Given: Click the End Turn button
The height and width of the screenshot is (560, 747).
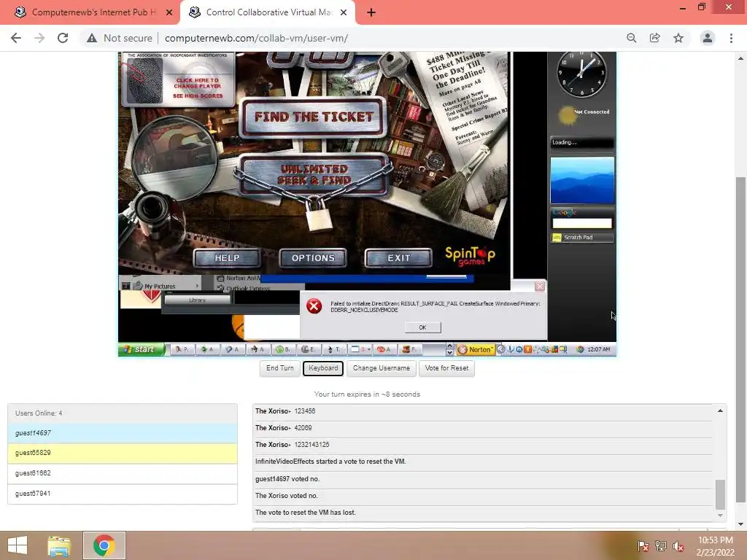Looking at the screenshot, I should coord(279,368).
